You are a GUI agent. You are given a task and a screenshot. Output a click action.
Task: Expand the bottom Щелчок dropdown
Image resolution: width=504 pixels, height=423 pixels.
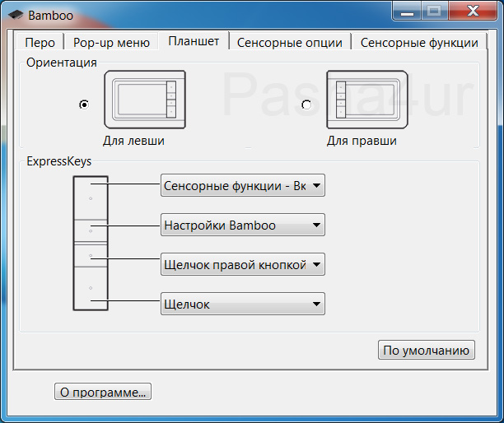(x=243, y=304)
